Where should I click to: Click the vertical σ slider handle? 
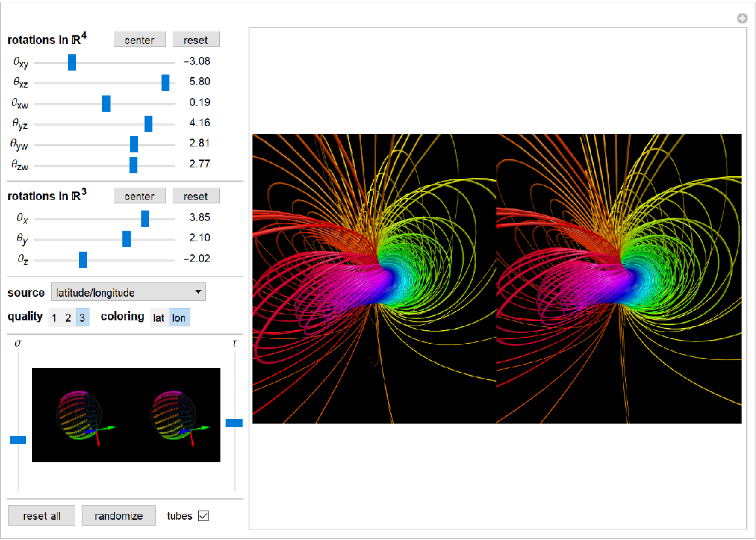[x=18, y=440]
